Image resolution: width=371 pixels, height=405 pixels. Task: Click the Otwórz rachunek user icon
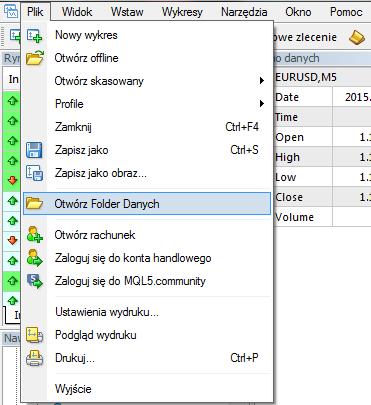pos(35,235)
